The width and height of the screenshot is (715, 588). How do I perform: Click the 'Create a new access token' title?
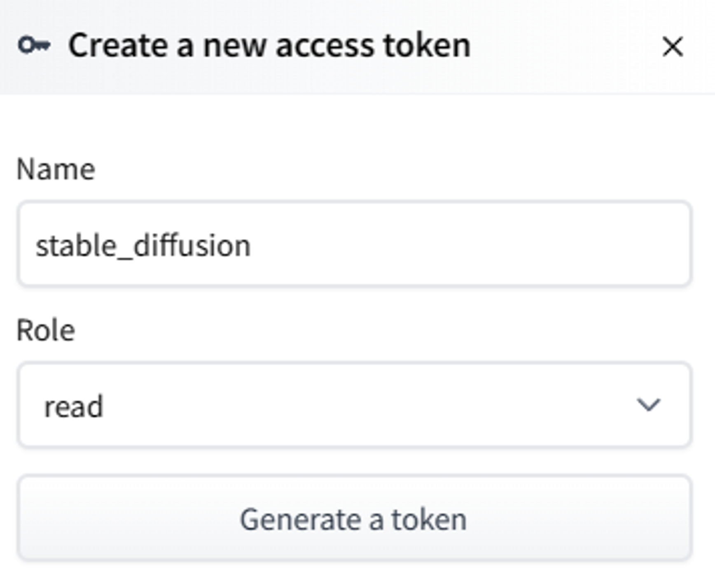[x=269, y=45]
